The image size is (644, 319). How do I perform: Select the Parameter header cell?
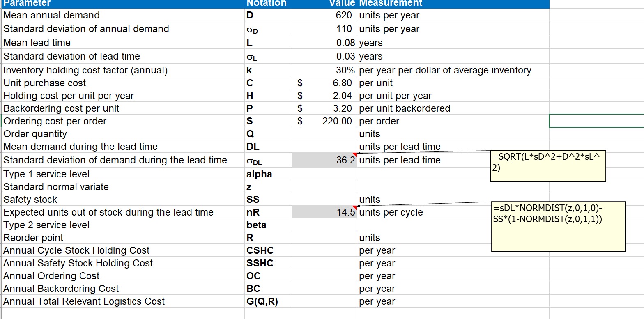click(x=123, y=4)
